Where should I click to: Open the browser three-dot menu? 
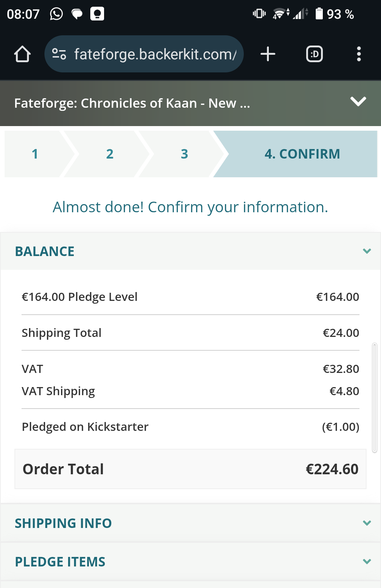[359, 54]
